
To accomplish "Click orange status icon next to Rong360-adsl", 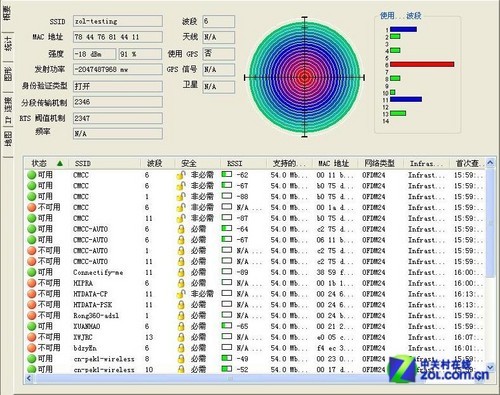I will pos(31,316).
